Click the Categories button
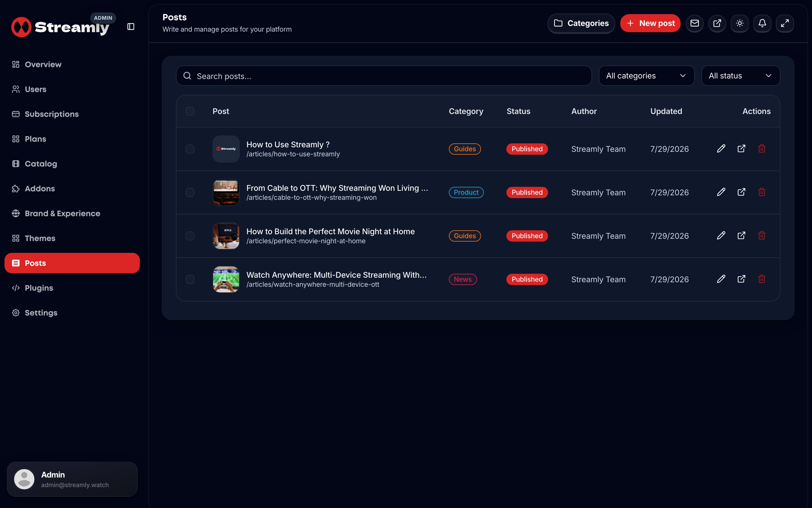Viewport: 812px width, 508px height. tap(581, 23)
